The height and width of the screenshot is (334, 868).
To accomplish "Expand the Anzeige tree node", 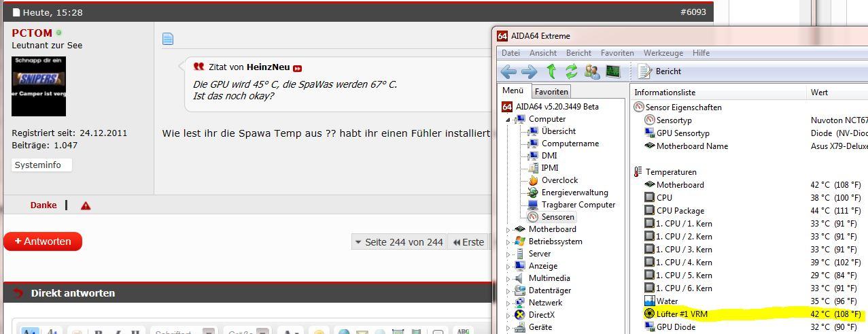I will click(508, 267).
